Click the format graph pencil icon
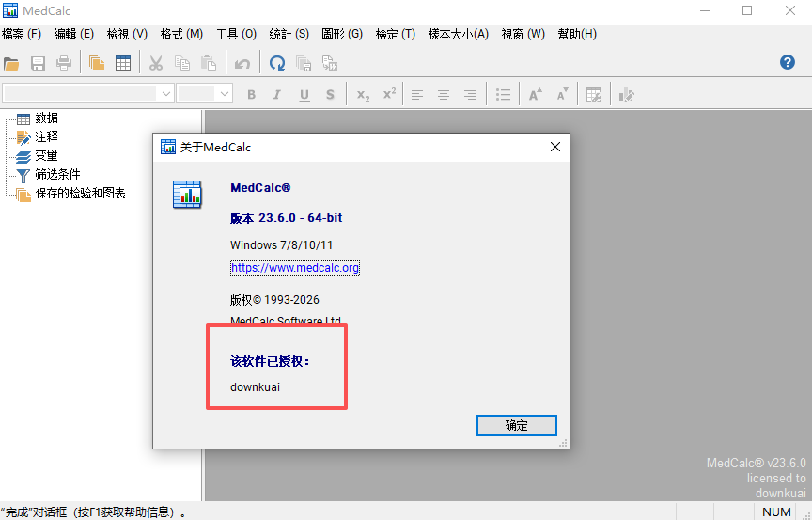812x520 pixels. coord(626,95)
